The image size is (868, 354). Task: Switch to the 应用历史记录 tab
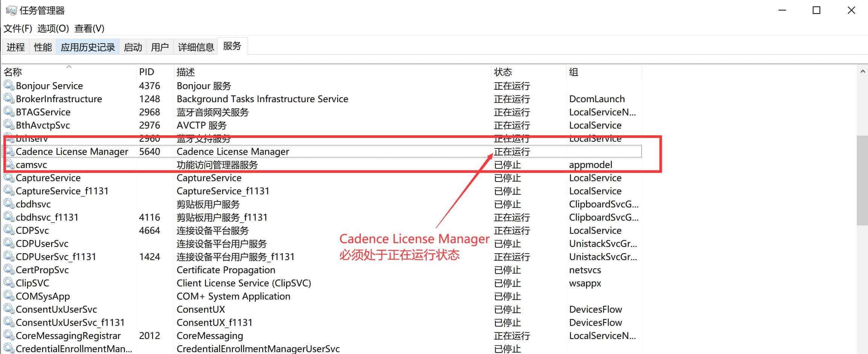click(x=88, y=47)
